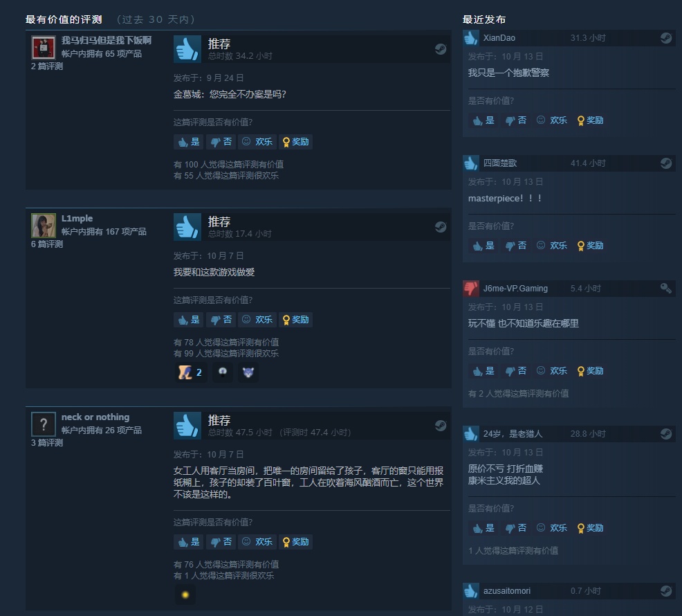Click 奖励 on 24岁，是老猎人's review
The image size is (682, 616).
point(590,528)
